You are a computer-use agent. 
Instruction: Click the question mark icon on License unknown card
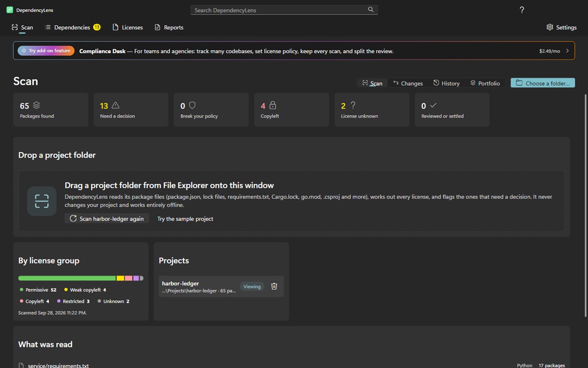[x=353, y=105]
